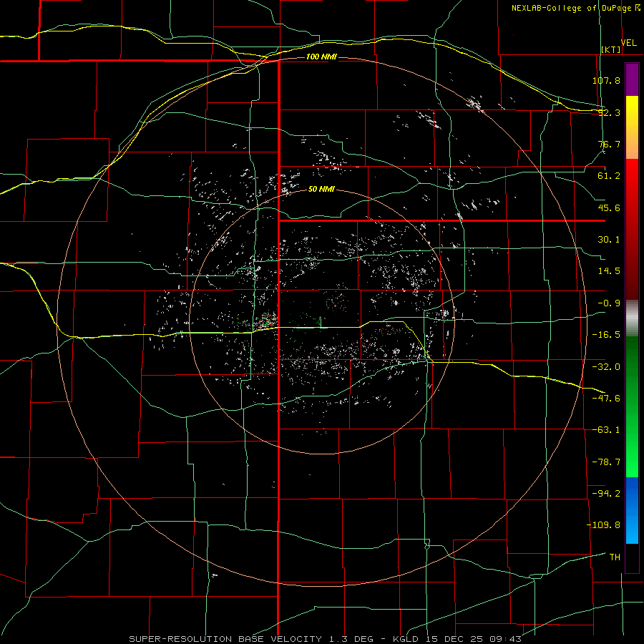Click the blue segment of the color bar
This screenshot has width=644, height=644.
click(632, 510)
